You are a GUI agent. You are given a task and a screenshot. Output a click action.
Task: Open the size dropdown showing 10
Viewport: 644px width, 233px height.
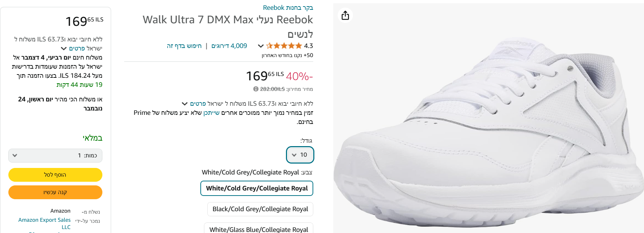[300, 155]
